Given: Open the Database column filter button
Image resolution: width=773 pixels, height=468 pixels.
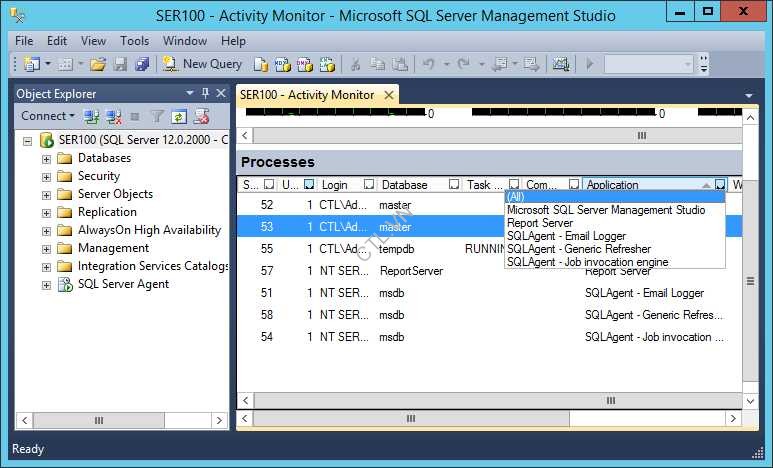Looking at the screenshot, I should click(x=454, y=184).
